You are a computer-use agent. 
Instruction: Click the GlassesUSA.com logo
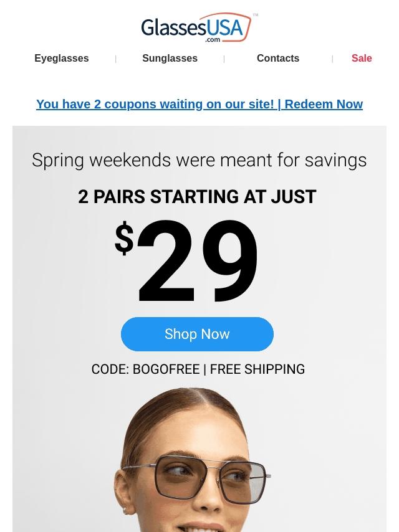pos(199,28)
